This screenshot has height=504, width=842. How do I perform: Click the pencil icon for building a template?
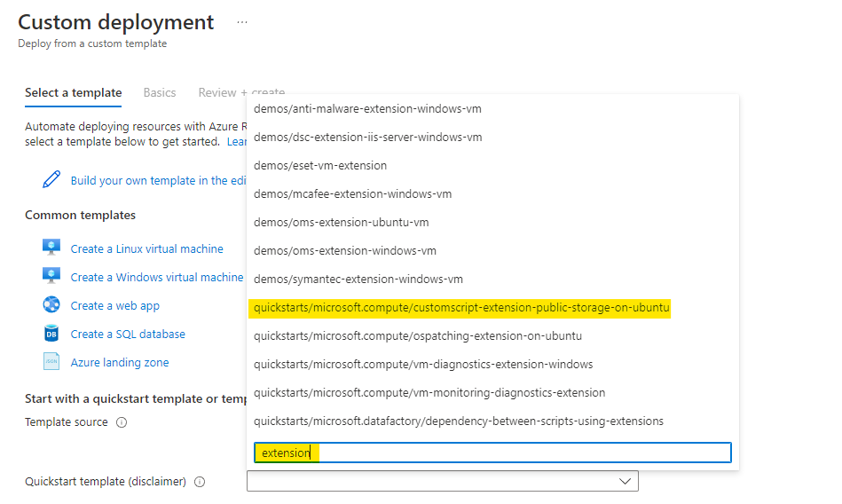point(51,180)
